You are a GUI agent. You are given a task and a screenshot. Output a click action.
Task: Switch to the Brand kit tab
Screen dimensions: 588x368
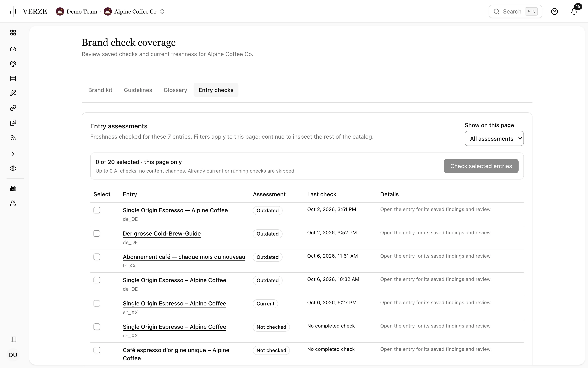[x=100, y=90]
